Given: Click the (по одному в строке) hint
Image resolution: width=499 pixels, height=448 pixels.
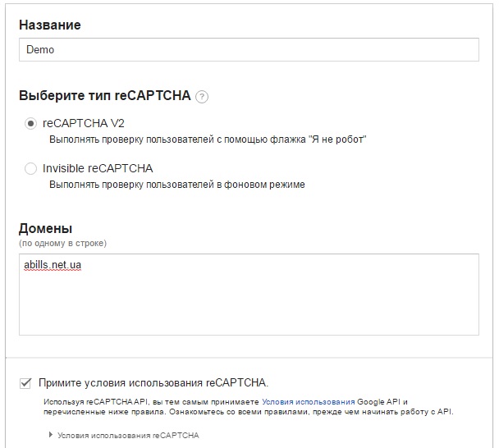Looking at the screenshot, I should (x=62, y=244).
